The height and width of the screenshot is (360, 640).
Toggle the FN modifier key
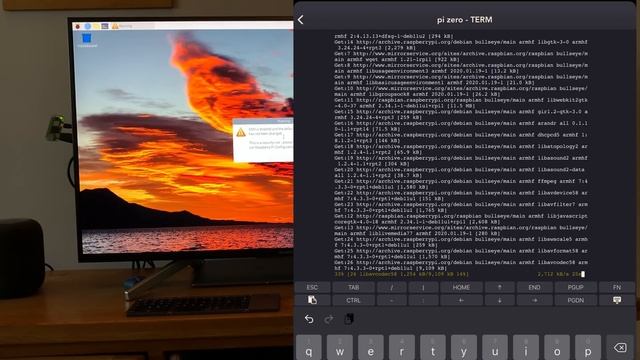click(617, 287)
